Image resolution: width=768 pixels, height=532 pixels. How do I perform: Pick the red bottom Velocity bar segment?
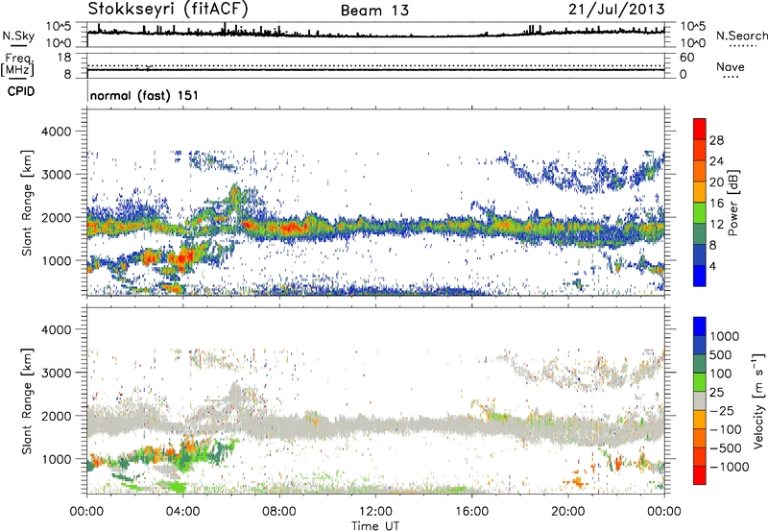click(700, 475)
